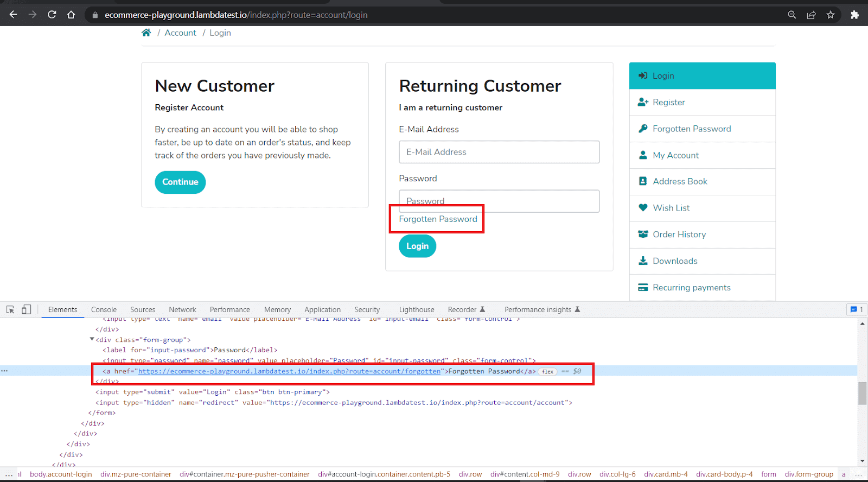Viewport: 868px width, 482px height.
Task: Activate the inspect element picker icon
Action: click(10, 309)
